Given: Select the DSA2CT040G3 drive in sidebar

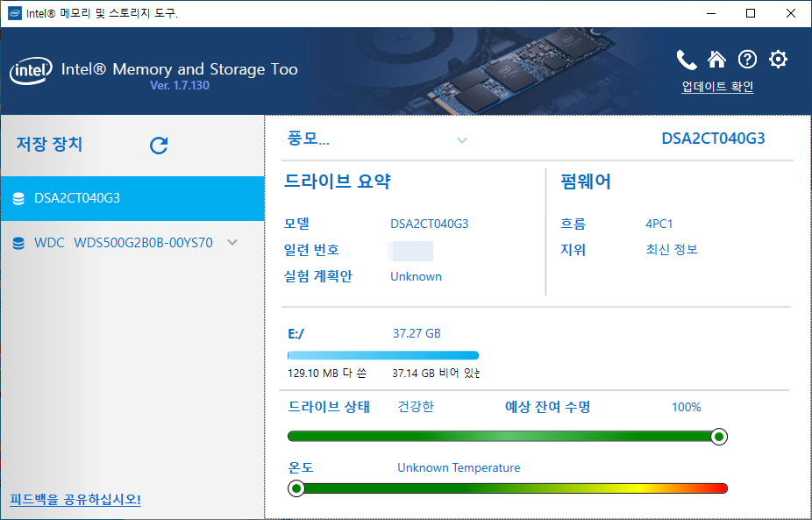Looking at the screenshot, I should (x=132, y=198).
